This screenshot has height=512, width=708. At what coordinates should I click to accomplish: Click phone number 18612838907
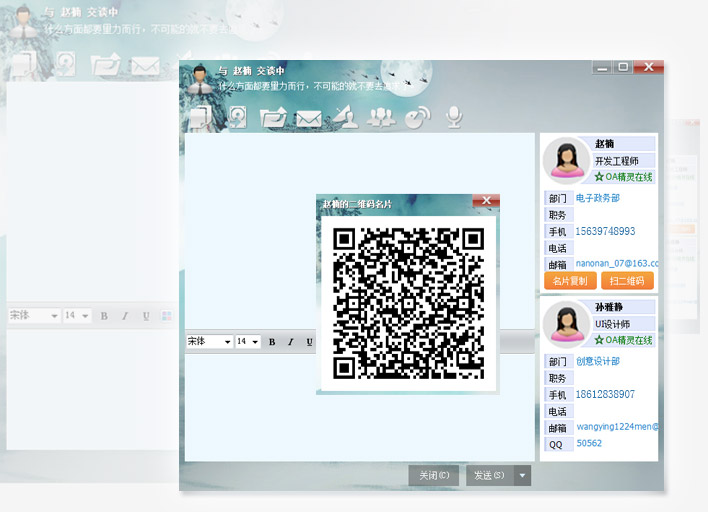click(x=605, y=394)
